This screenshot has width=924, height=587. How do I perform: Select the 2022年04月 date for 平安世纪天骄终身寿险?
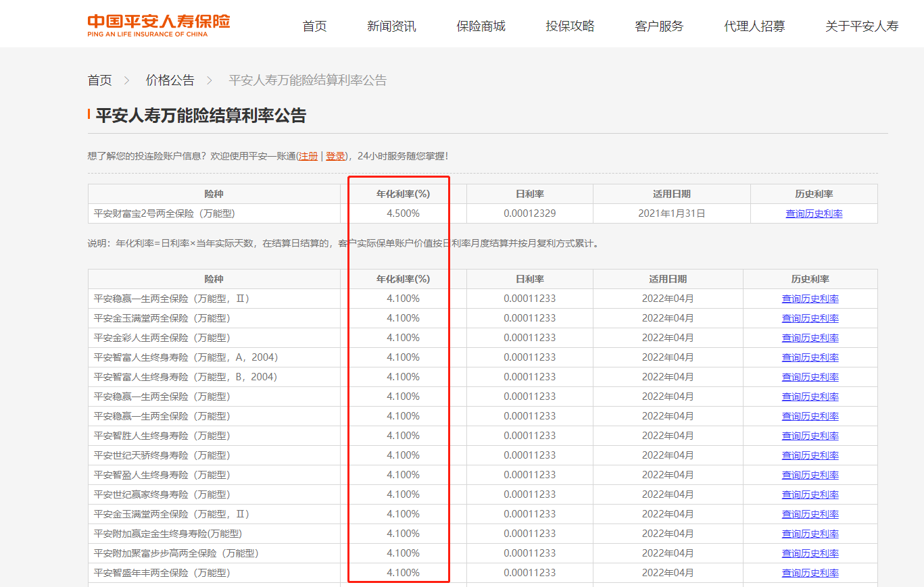pos(668,455)
